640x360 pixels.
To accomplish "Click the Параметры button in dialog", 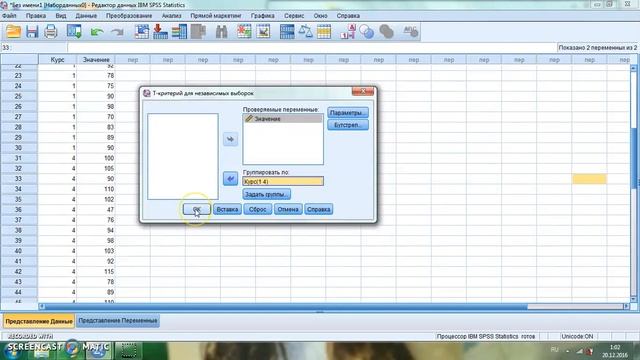I will tap(348, 113).
